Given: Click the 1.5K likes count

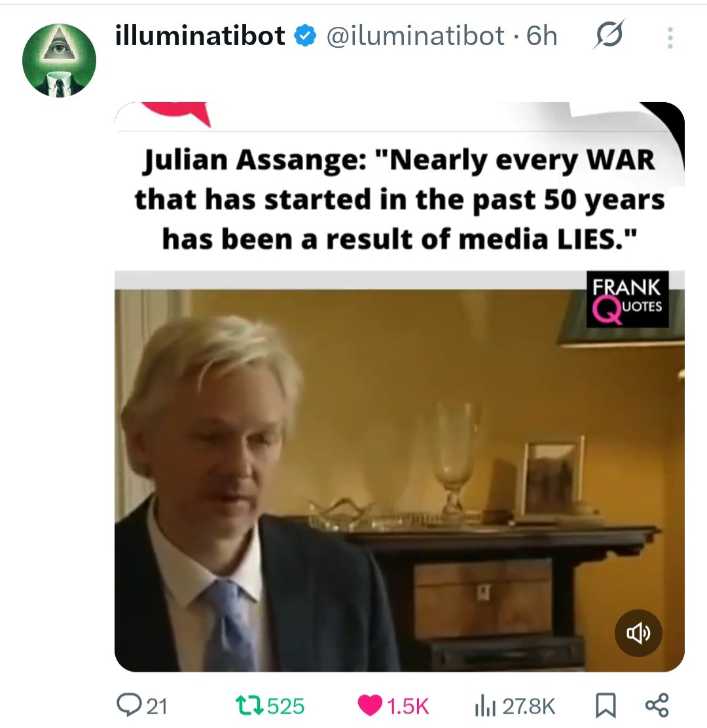Looking at the screenshot, I should tap(408, 706).
